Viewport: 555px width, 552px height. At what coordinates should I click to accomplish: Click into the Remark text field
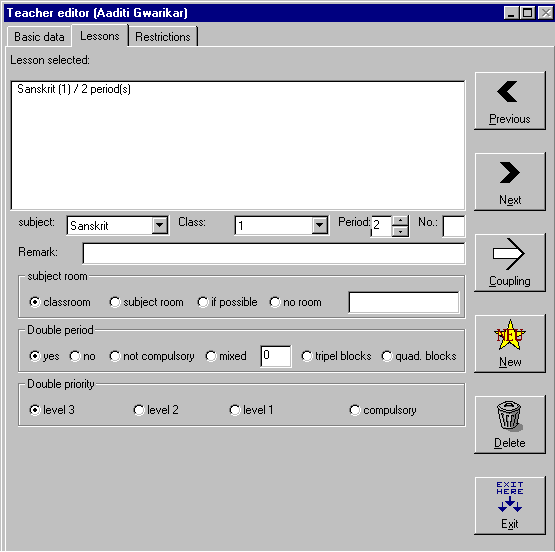[274, 253]
